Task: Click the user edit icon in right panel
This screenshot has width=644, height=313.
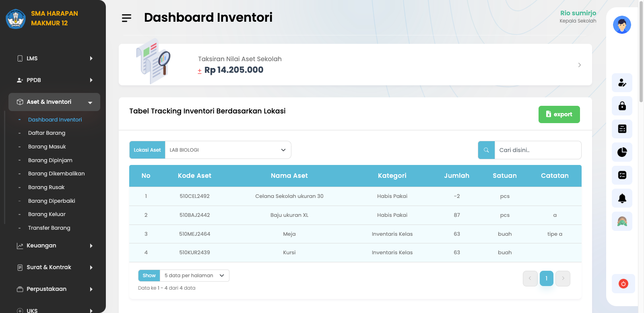Action: [x=622, y=83]
